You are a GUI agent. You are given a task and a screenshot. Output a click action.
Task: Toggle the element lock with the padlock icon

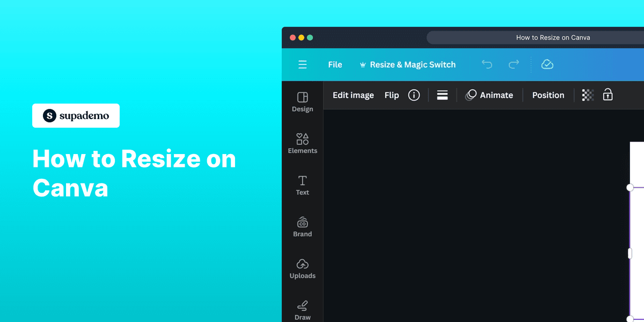pos(607,94)
